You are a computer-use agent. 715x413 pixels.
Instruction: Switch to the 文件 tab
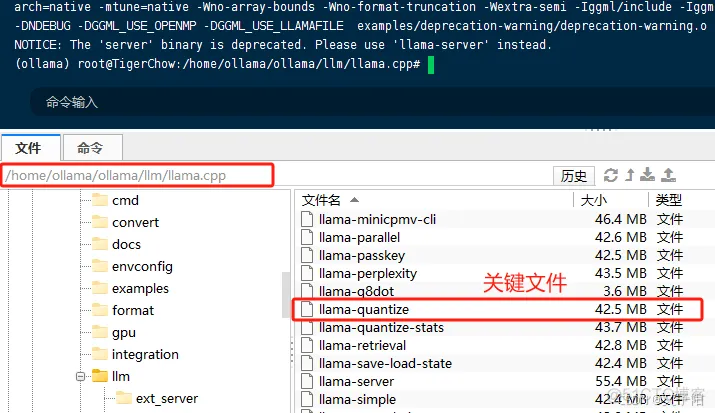[31, 148]
